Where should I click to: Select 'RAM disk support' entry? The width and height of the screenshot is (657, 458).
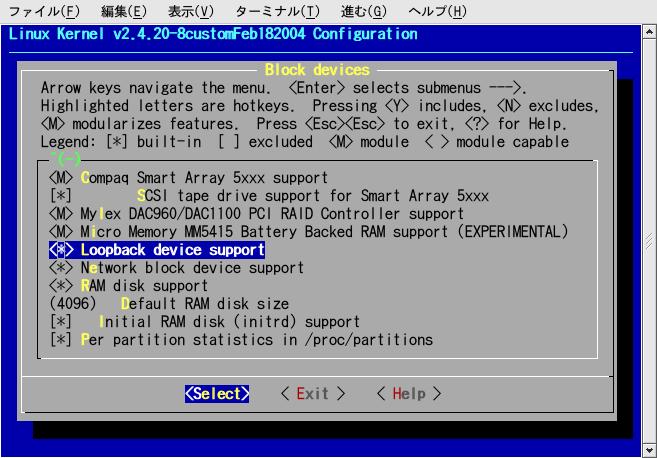(144, 286)
